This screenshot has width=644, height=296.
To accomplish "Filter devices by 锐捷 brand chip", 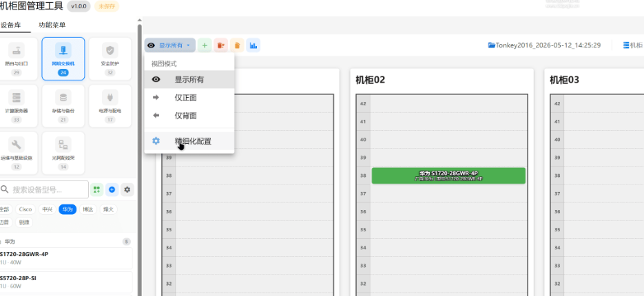I will [x=24, y=222].
